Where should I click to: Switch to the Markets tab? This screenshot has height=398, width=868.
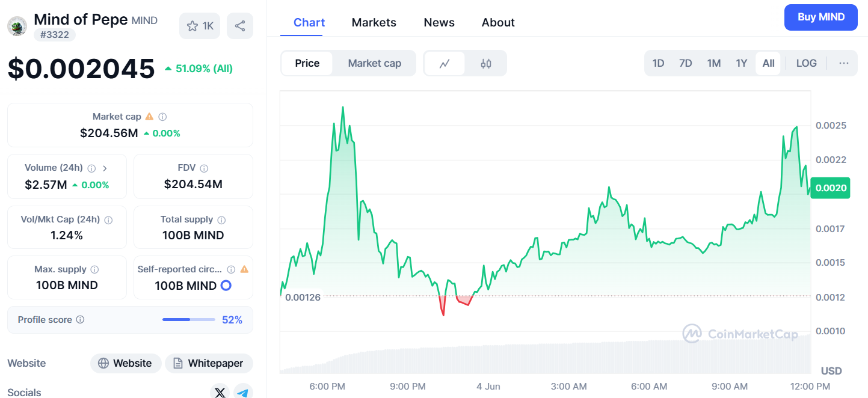[x=374, y=22]
